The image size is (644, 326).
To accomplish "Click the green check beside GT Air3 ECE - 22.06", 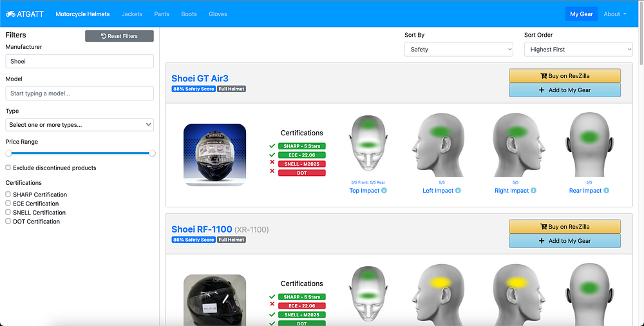I will click(272, 155).
